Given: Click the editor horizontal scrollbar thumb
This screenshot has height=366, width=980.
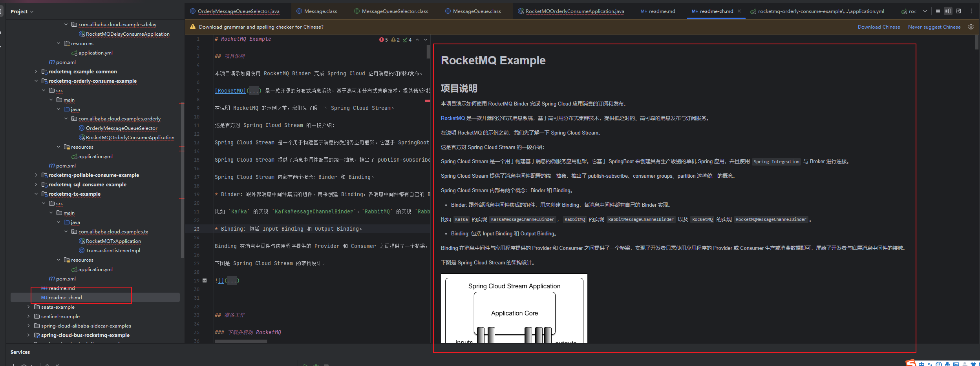Looking at the screenshot, I should (241, 341).
